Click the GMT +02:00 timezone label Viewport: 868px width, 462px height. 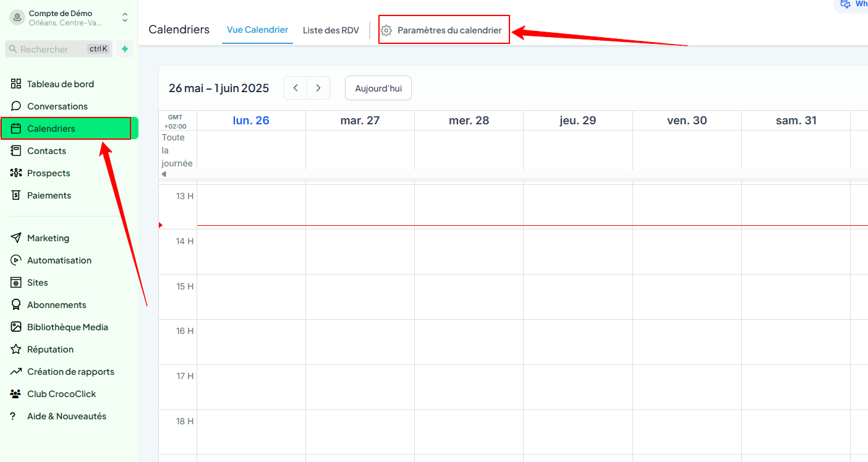pos(175,121)
